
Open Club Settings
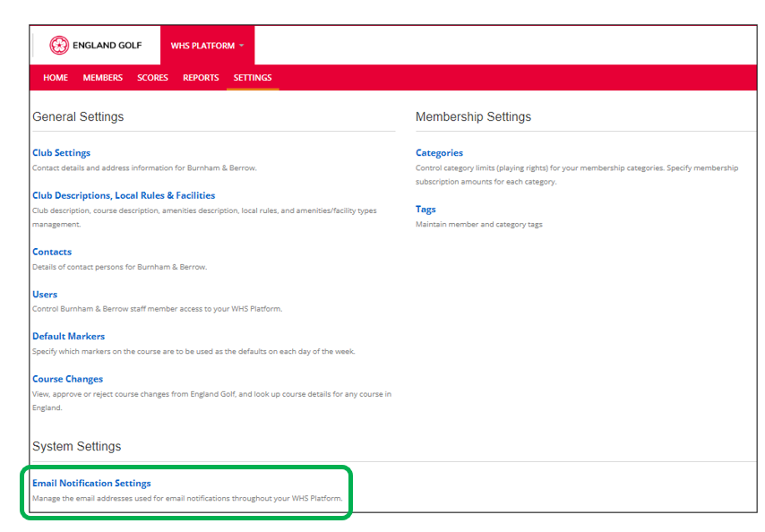tap(61, 152)
